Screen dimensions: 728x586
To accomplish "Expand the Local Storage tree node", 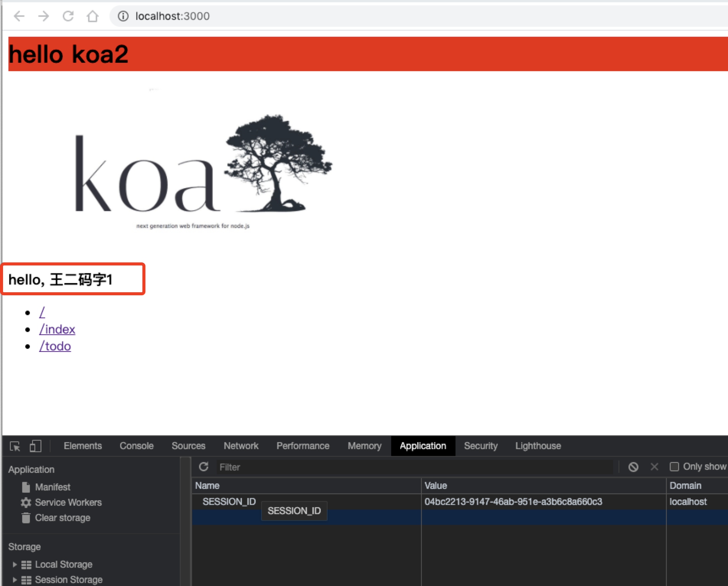I will click(x=15, y=564).
